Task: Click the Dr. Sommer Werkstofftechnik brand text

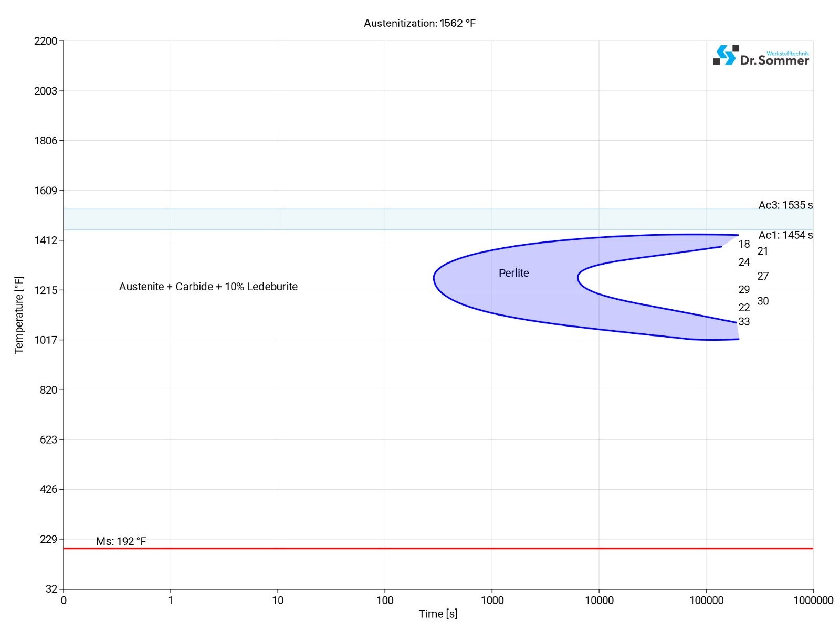Action: (x=774, y=59)
